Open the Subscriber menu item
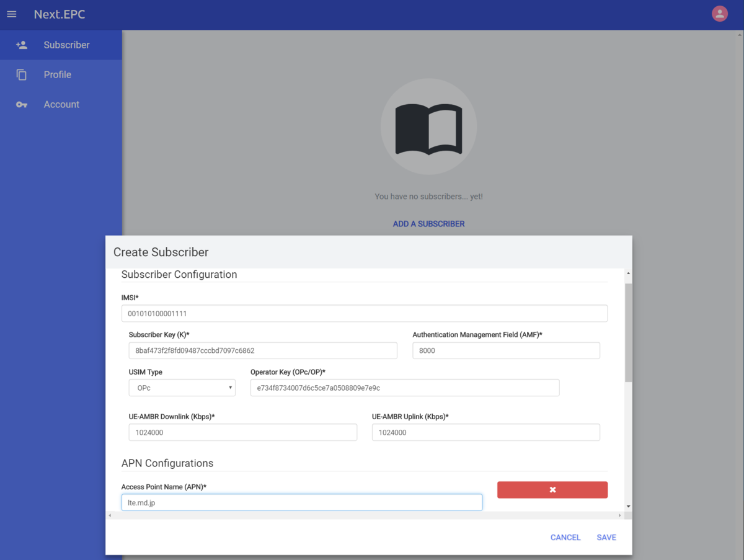744x560 pixels. click(x=61, y=45)
